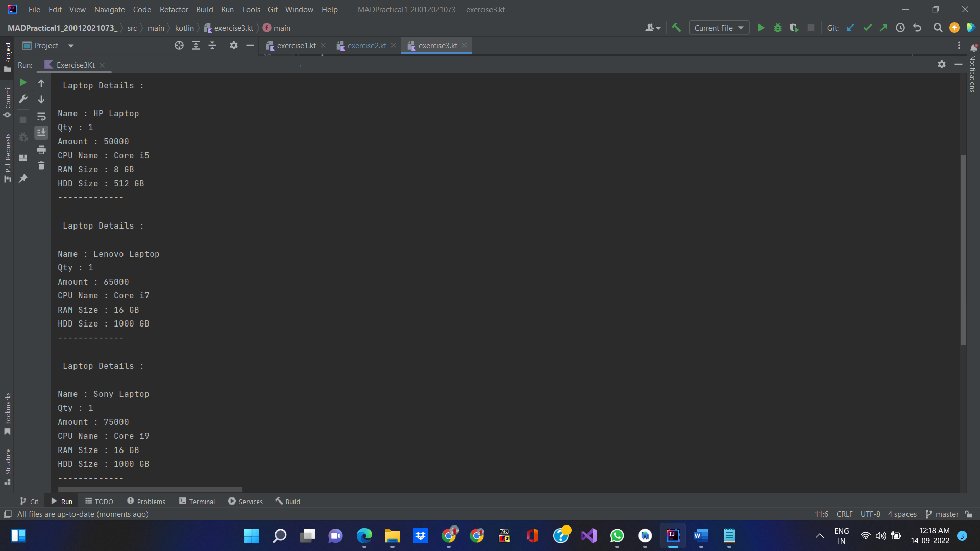
Task: Open Search Everywhere magnifier icon
Action: point(938,28)
